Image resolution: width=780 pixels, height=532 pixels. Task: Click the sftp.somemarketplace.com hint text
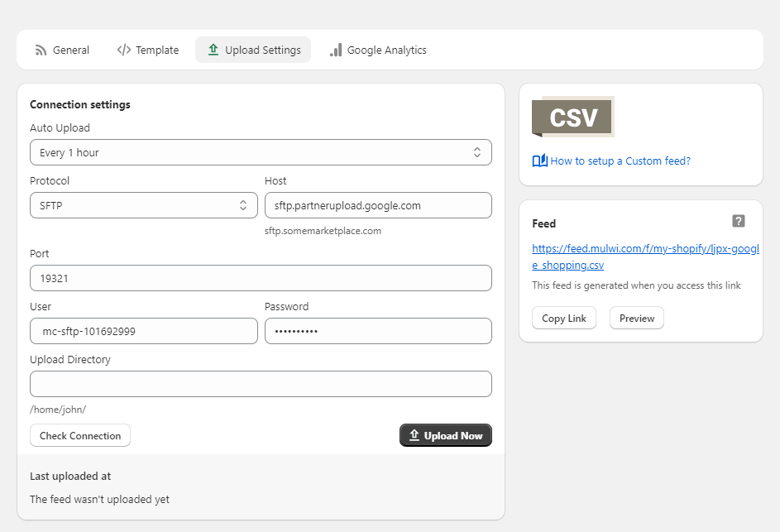pyautogui.click(x=323, y=231)
